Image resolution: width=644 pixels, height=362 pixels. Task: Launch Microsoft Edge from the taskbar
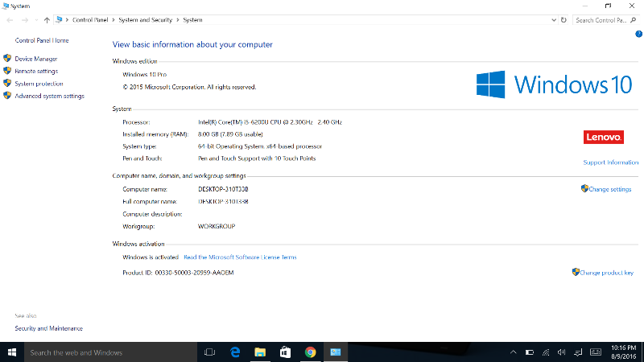click(235, 352)
